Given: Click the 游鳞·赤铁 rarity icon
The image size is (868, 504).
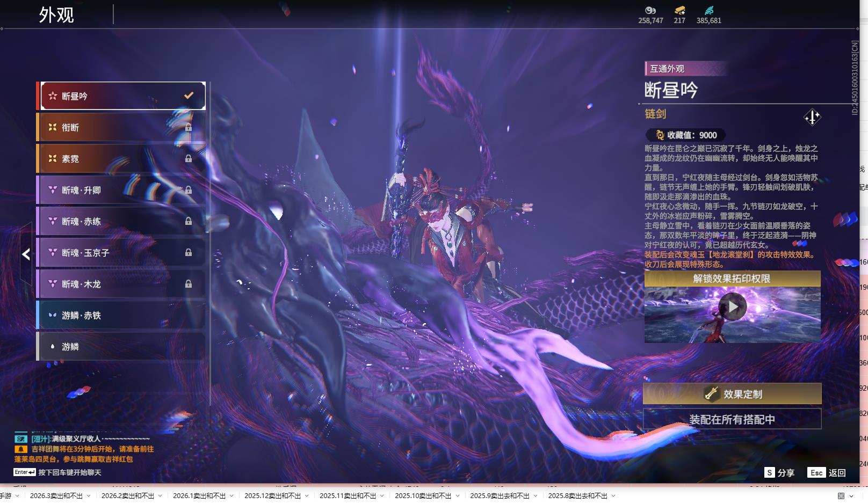Looking at the screenshot, I should (53, 315).
